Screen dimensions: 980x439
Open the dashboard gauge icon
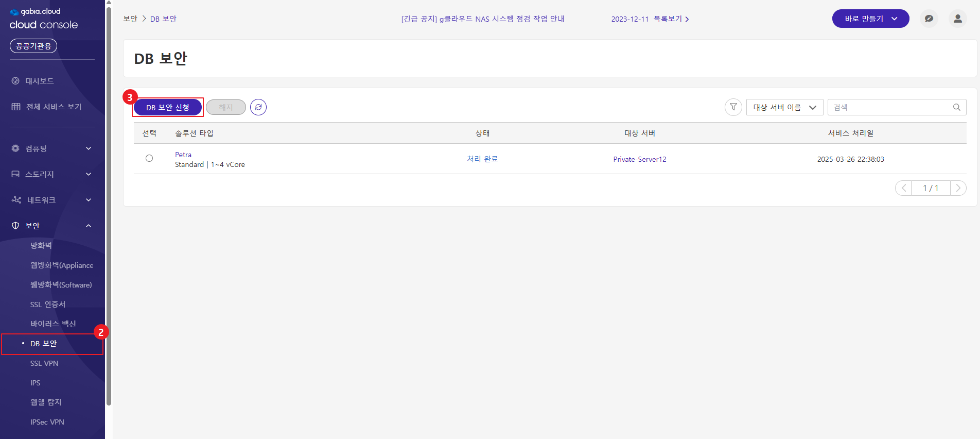[x=15, y=81]
